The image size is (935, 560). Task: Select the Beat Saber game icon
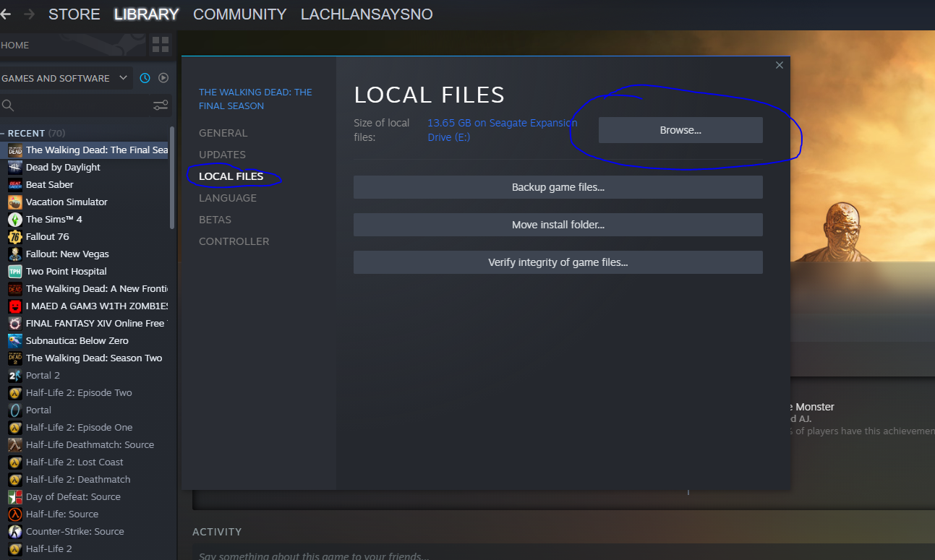pos(15,184)
